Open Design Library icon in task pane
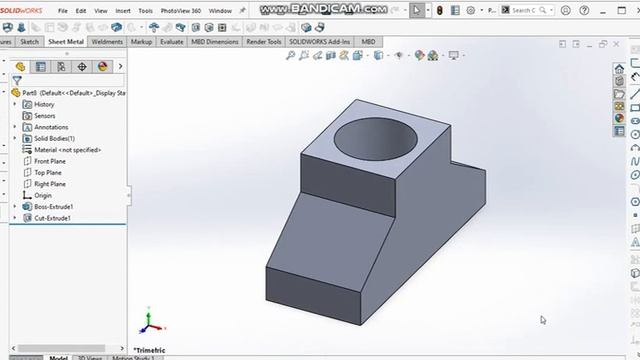This screenshot has width=640, height=360. pyautogui.click(x=619, y=81)
